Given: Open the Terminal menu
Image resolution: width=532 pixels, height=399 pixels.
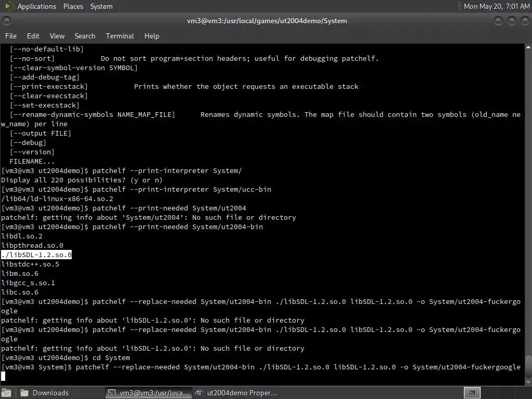Looking at the screenshot, I should tap(120, 36).
